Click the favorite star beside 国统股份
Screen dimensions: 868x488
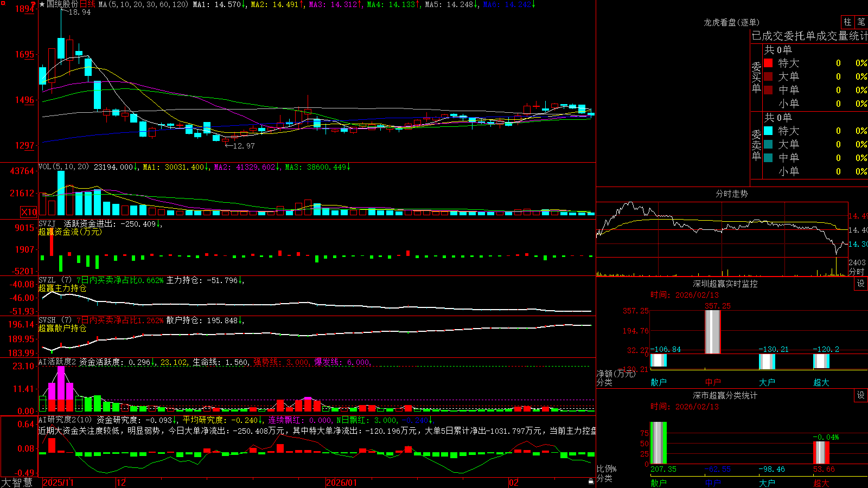click(42, 4)
